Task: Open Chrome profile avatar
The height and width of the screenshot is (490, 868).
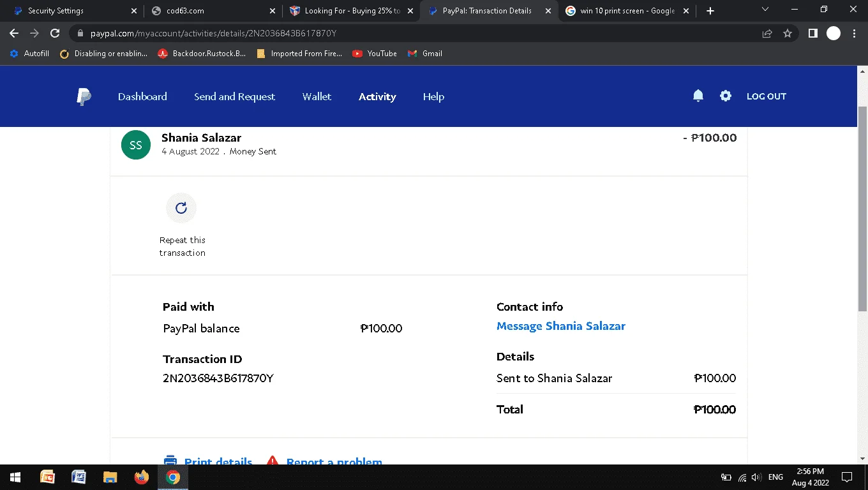Action: 834,34
